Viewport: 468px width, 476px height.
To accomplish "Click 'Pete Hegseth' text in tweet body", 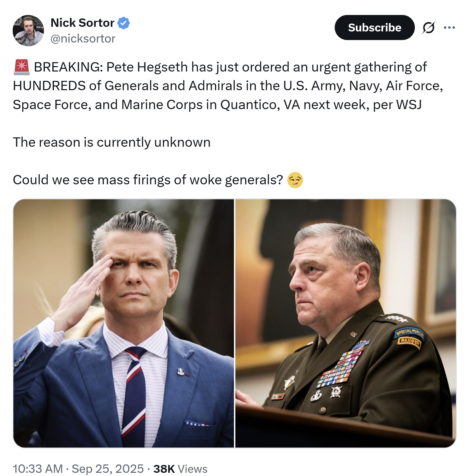I will tap(147, 67).
